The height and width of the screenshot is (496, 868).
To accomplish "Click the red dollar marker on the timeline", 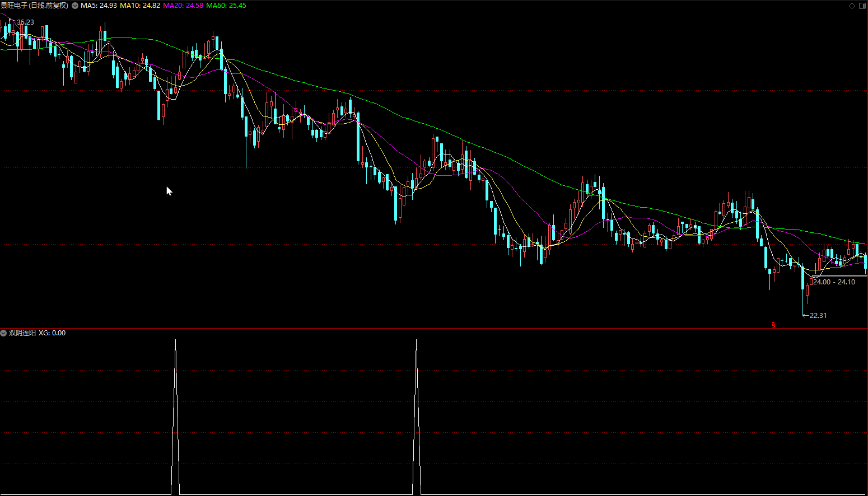I will coord(773,325).
